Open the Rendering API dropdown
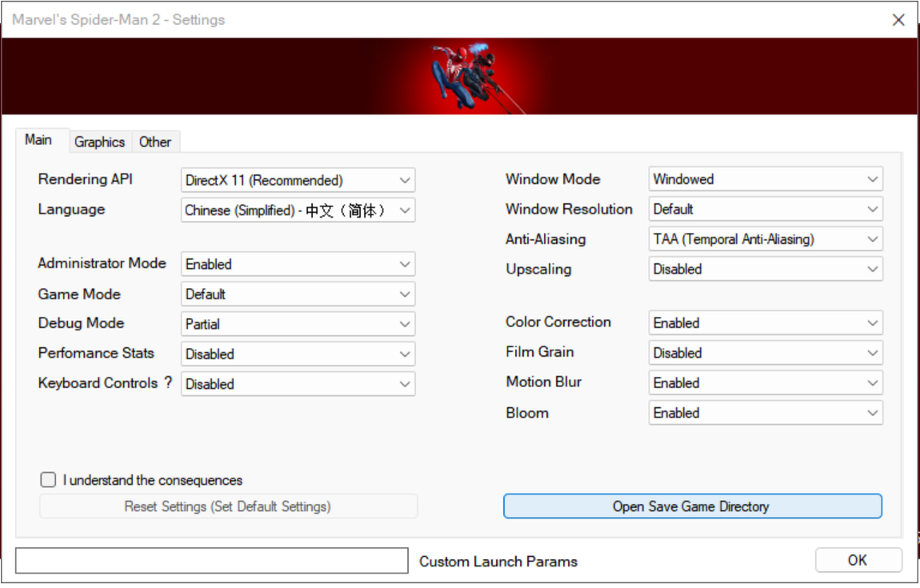920x588 pixels. [298, 180]
